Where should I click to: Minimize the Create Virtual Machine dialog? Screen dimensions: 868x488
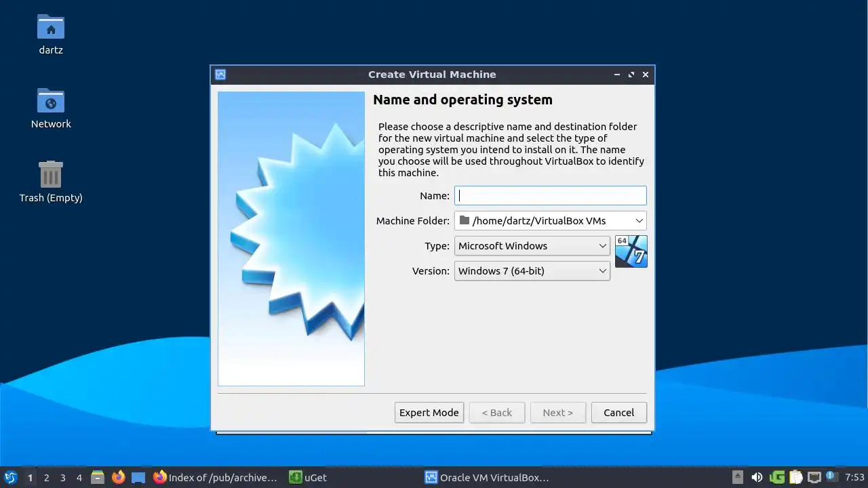[617, 75]
